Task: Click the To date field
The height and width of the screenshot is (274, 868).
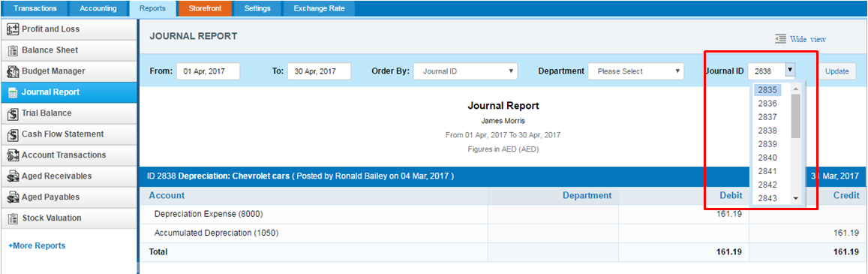Action: (x=320, y=71)
